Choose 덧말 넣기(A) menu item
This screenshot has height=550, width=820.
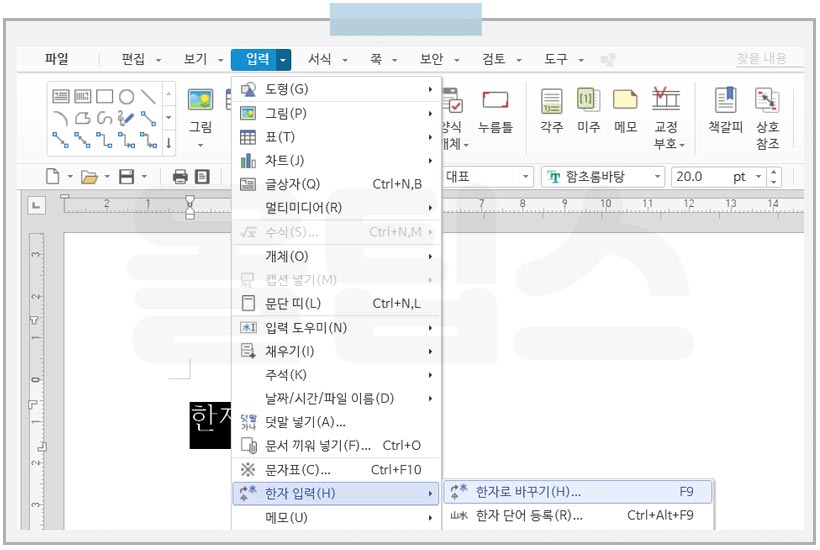336,422
